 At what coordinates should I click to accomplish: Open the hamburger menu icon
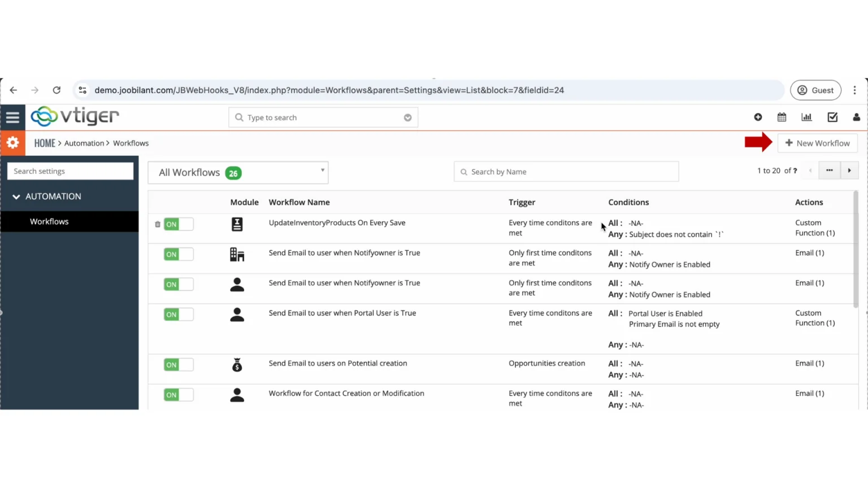13,117
